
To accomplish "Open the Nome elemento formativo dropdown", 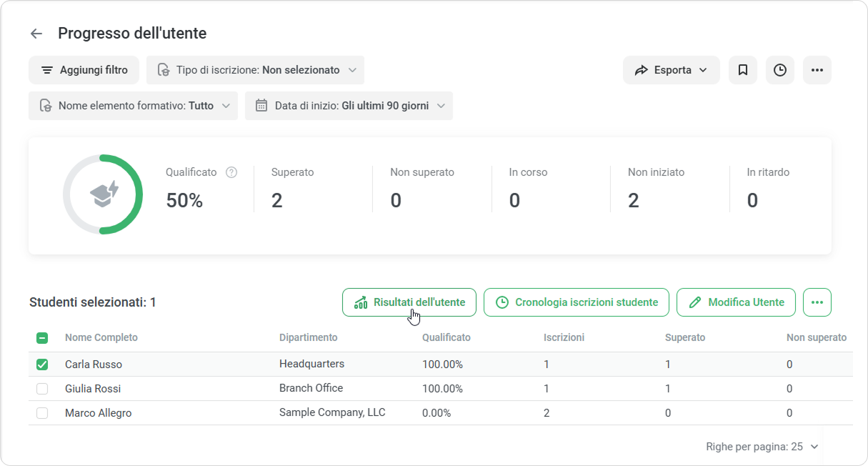I will (x=134, y=106).
